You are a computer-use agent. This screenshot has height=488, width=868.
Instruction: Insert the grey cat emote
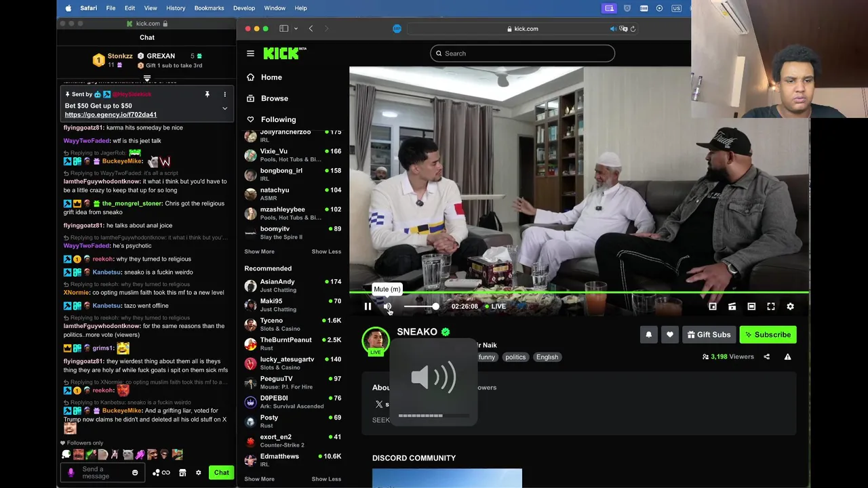coord(128,454)
